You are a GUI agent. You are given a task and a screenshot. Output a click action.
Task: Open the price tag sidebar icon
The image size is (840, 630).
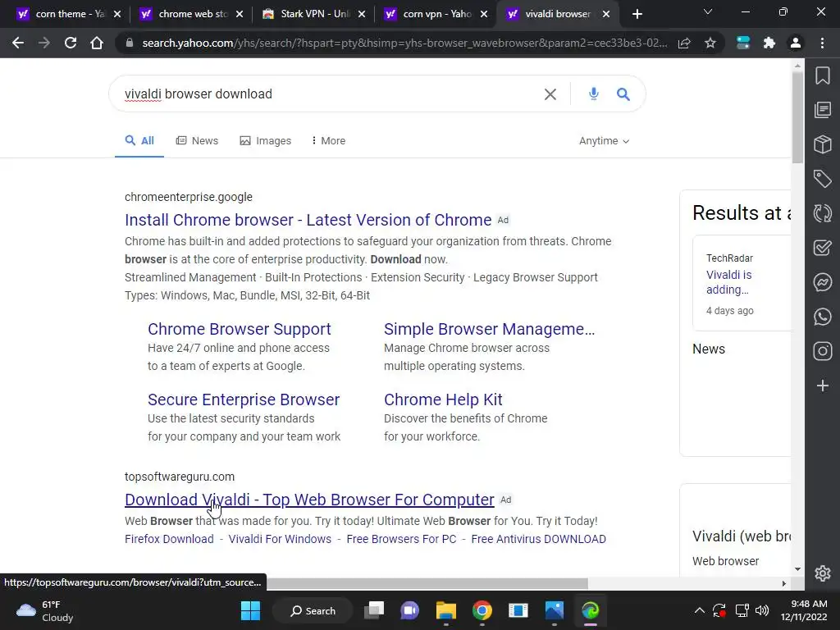tap(823, 178)
